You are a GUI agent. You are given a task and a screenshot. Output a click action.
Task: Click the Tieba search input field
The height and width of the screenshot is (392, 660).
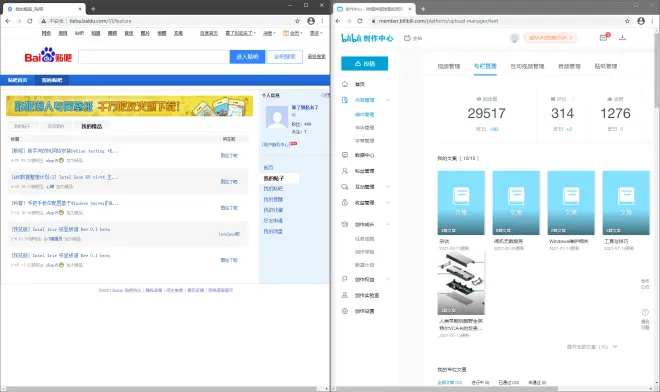(154, 56)
